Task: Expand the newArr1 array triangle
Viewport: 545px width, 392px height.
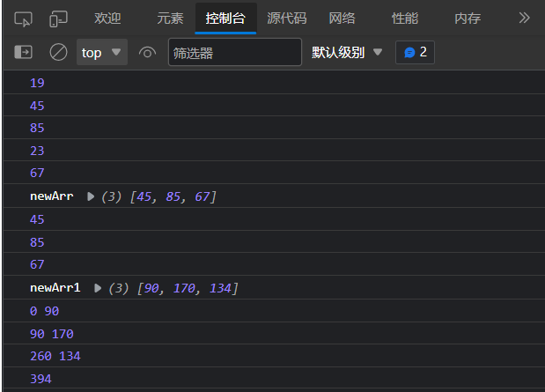Action: (98, 288)
